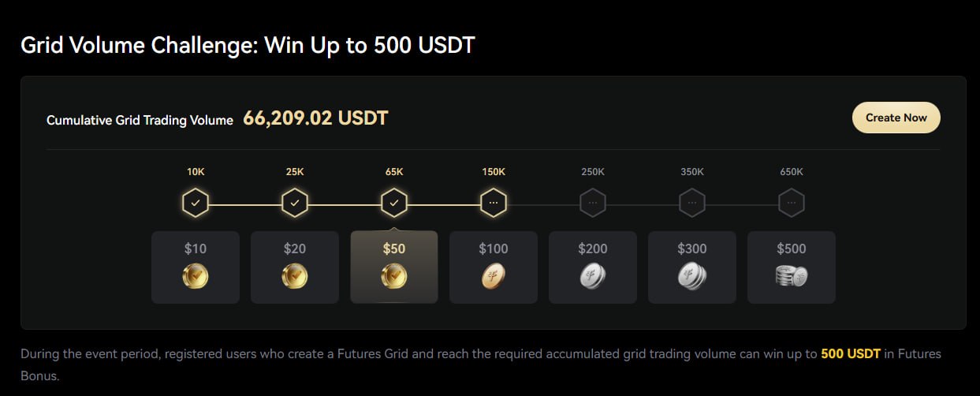
Task: Click the Create Now button
Action: (x=896, y=118)
